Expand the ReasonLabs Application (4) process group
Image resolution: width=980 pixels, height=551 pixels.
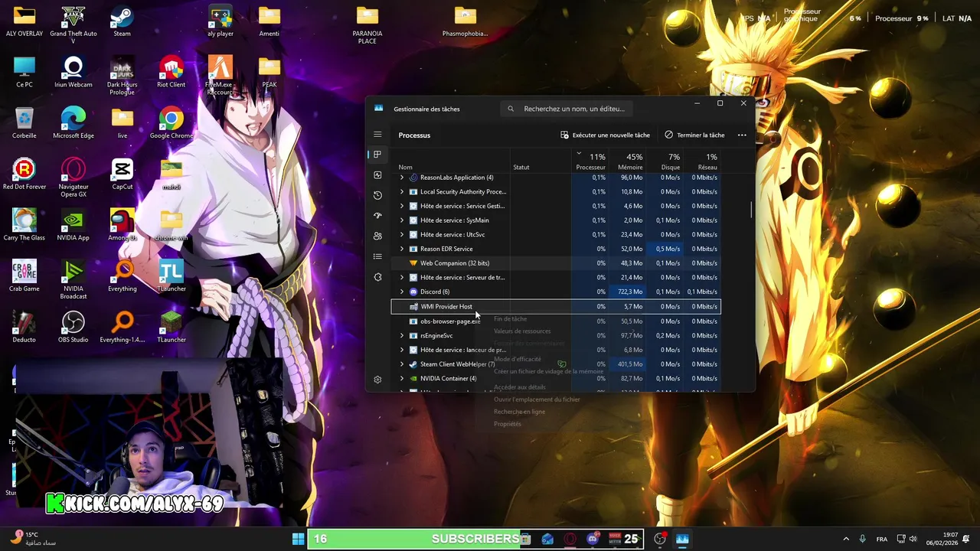pyautogui.click(x=402, y=178)
